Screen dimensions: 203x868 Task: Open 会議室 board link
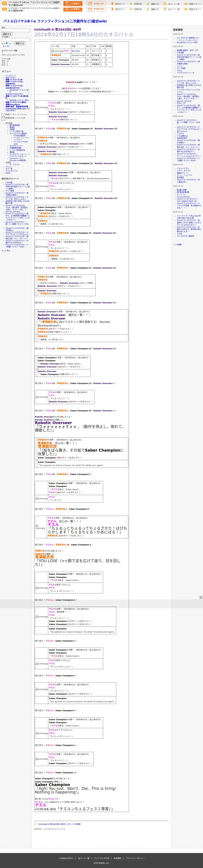click(12, 129)
